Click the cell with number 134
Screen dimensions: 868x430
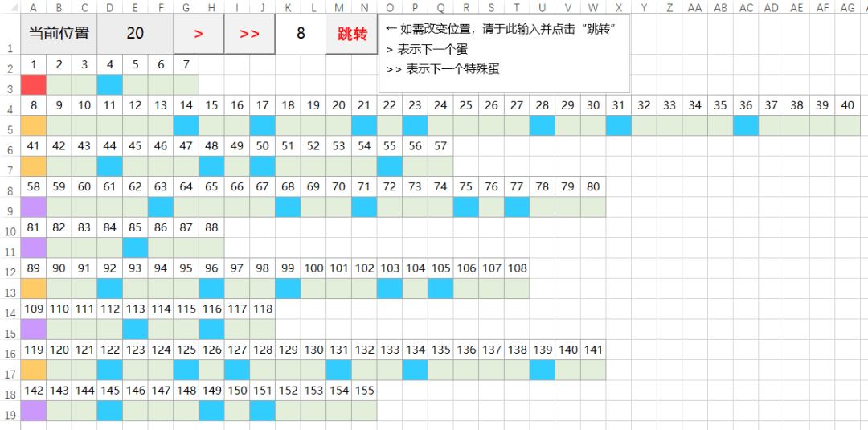click(416, 350)
